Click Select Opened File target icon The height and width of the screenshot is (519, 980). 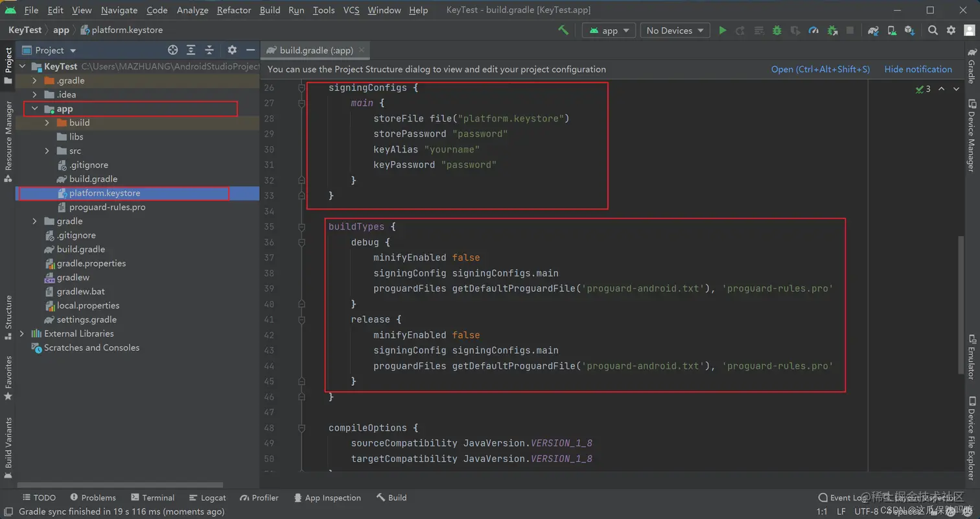coord(172,50)
